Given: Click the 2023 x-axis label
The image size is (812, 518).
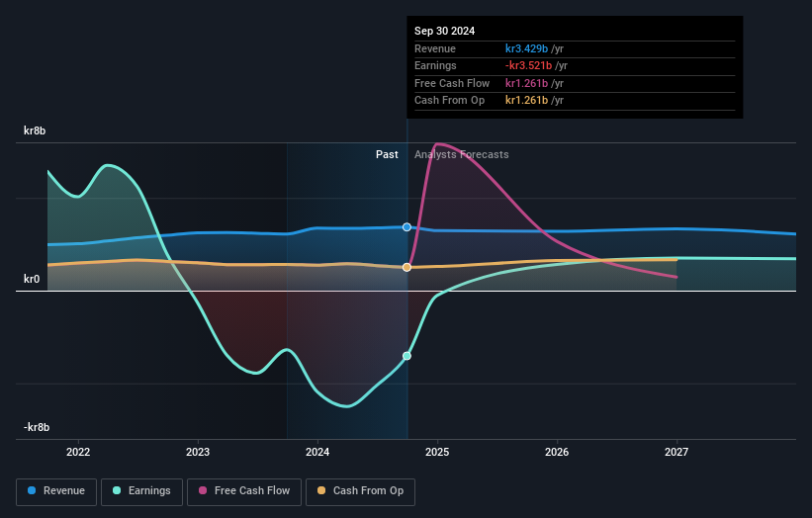Looking at the screenshot, I should click(x=198, y=452).
